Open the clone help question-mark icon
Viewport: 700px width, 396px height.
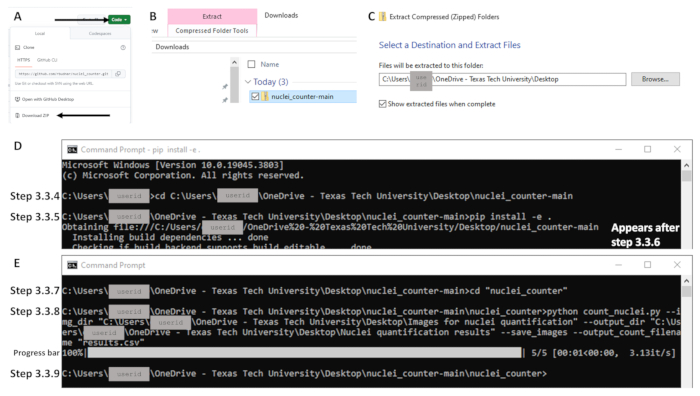[123, 47]
